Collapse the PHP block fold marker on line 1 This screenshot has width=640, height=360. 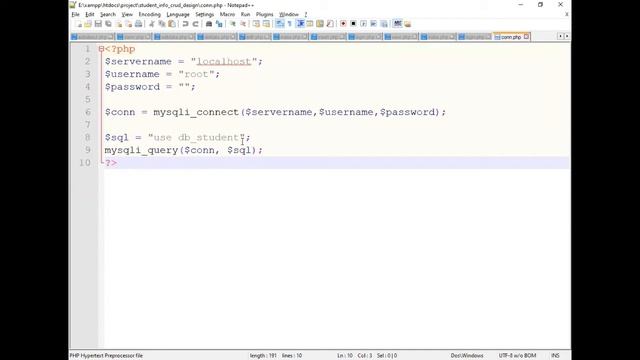[101, 49]
